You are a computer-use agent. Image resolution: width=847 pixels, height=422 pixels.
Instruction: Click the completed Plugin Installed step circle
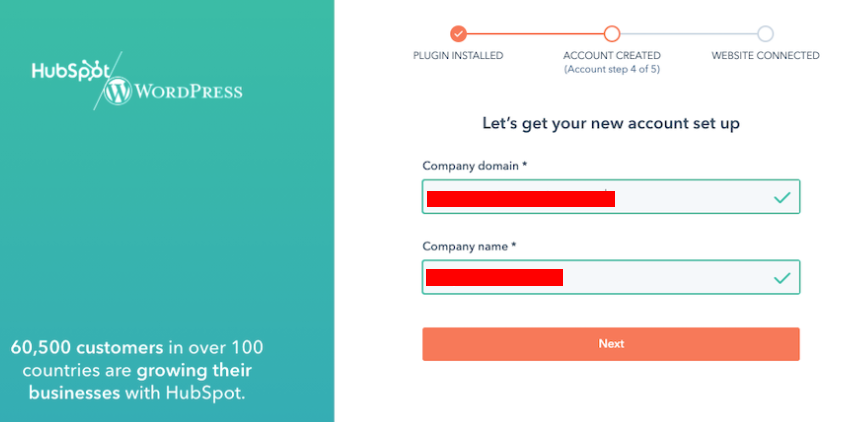pyautogui.click(x=458, y=33)
